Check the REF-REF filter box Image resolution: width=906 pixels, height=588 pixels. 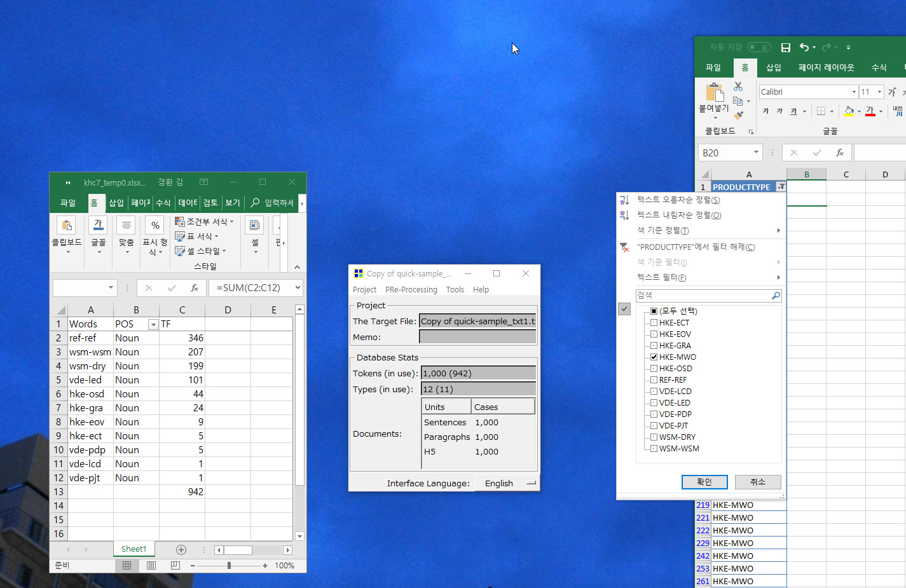pos(654,379)
